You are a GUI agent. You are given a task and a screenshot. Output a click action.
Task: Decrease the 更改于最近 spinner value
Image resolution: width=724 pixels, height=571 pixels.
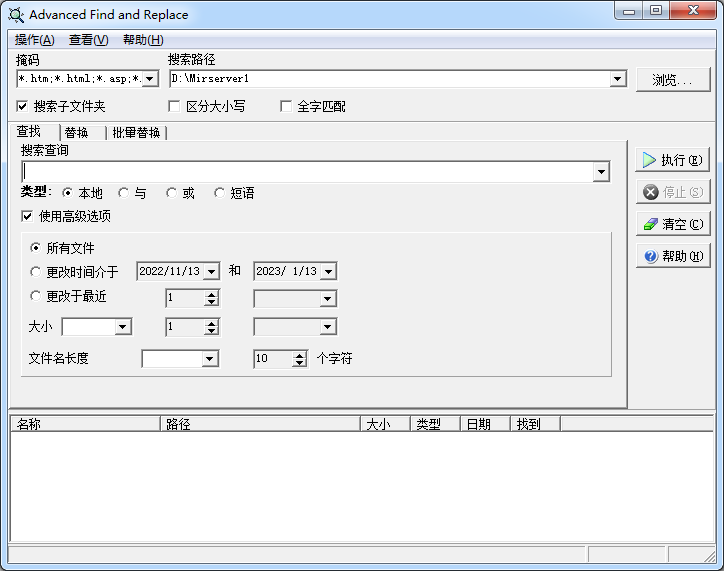click(x=211, y=302)
